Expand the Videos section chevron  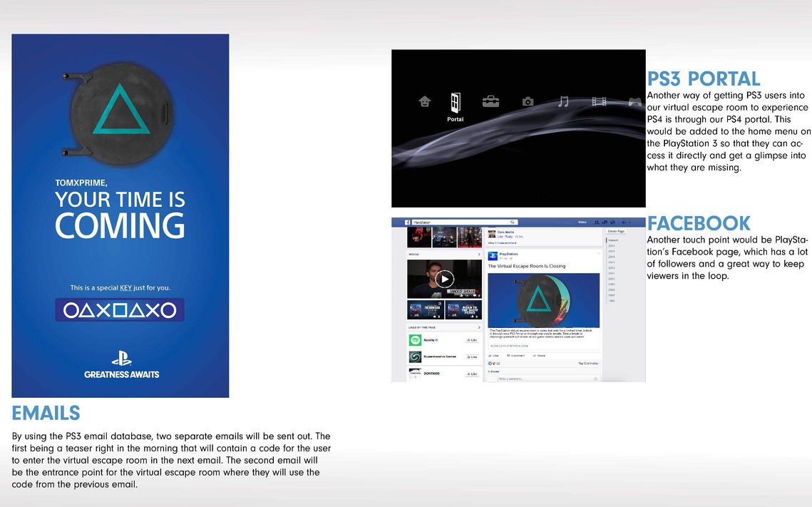coord(478,255)
